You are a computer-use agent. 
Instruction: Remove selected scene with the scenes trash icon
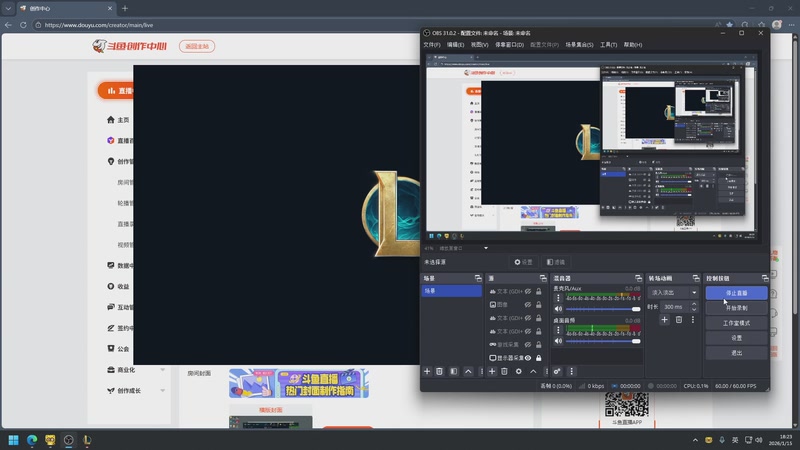(439, 371)
